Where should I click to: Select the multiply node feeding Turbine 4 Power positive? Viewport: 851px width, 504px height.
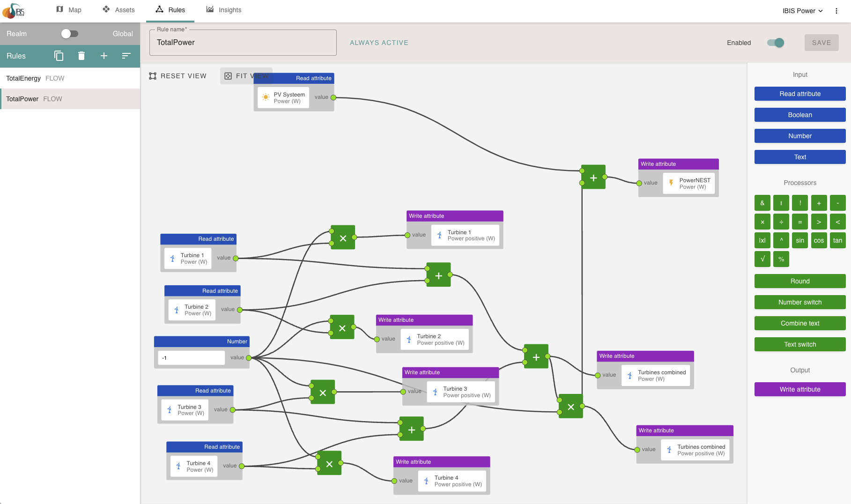pos(329,464)
